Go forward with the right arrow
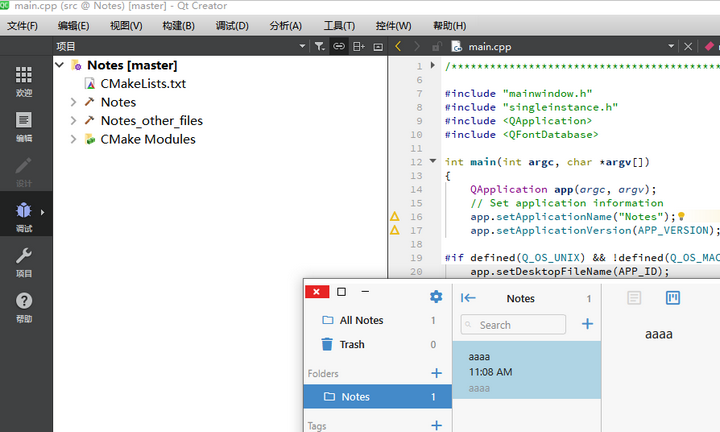 tap(416, 46)
